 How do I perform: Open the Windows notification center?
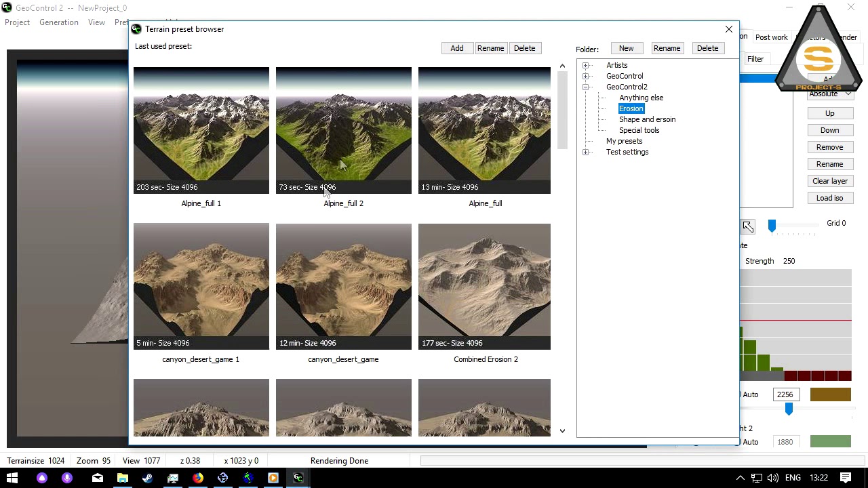pos(845,478)
